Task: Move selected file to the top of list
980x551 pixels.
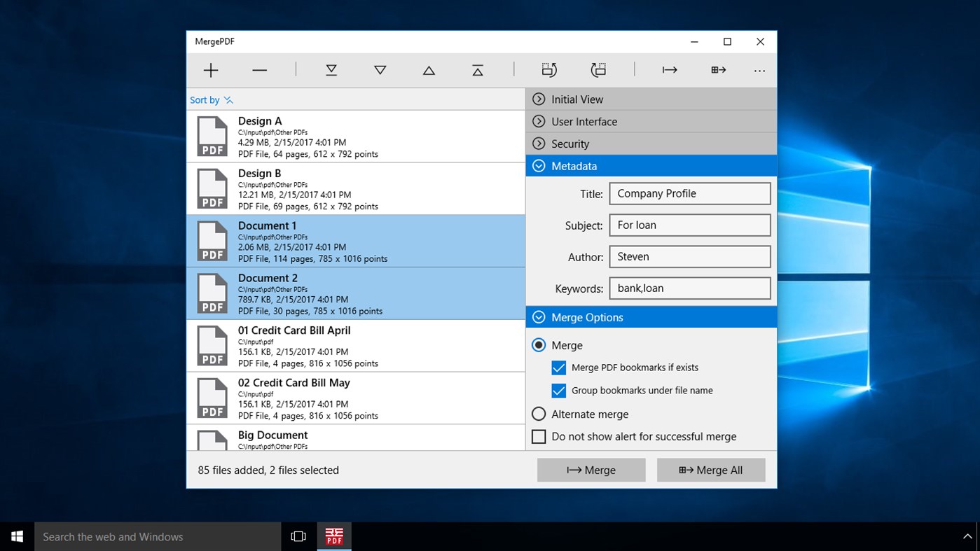Action: (x=478, y=70)
